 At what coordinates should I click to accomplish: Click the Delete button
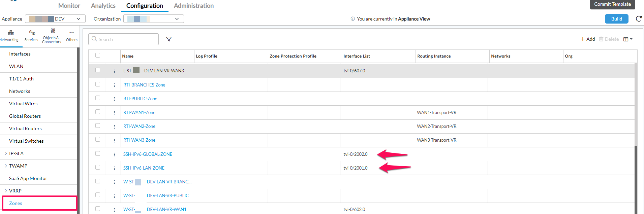tap(609, 39)
